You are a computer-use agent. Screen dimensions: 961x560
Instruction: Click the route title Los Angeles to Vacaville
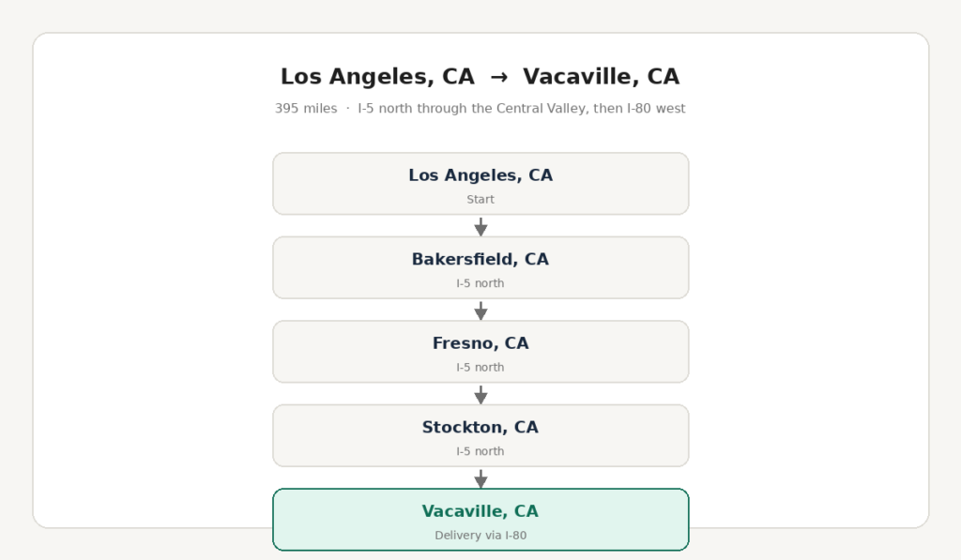480,77
